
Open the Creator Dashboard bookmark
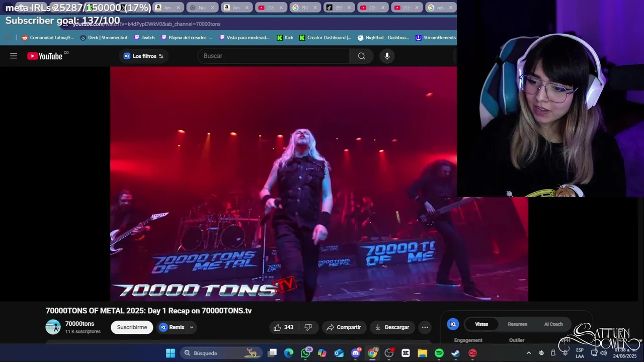click(325, 38)
